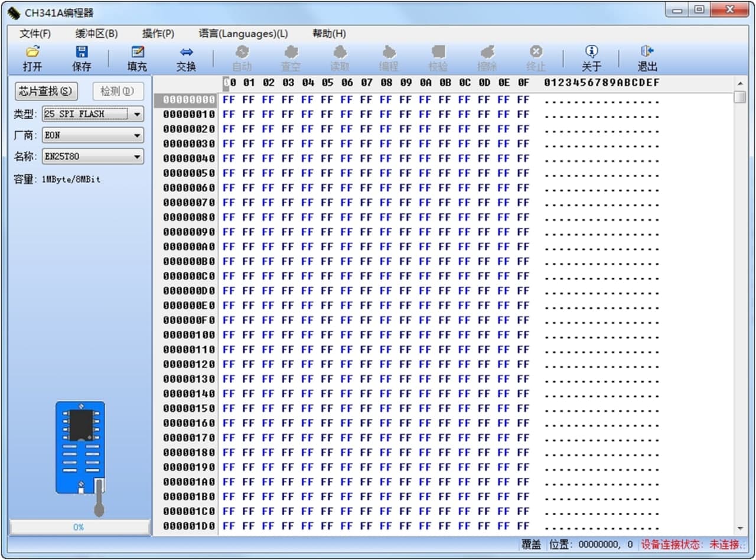This screenshot has width=756, height=560.
Task: Click the ASCII column header 0123456789ABCDEF
Action: tap(602, 83)
